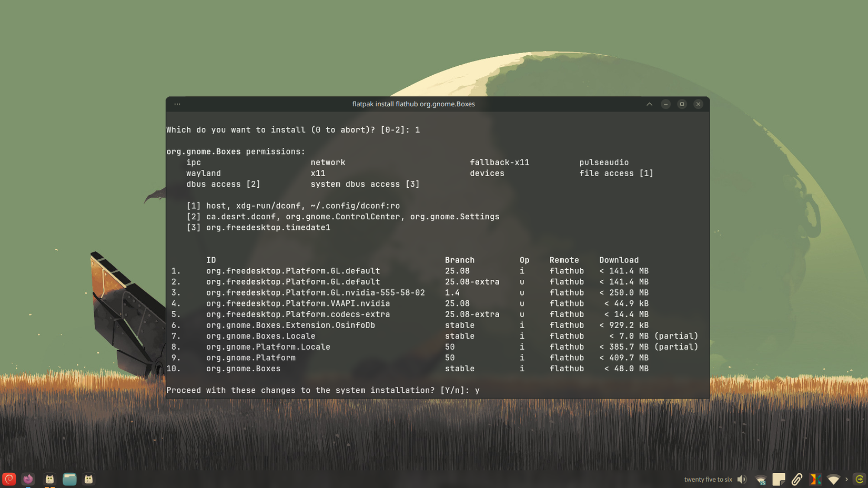The height and width of the screenshot is (488, 868).
Task: Open the clipboard paperclip tray icon
Action: (797, 480)
